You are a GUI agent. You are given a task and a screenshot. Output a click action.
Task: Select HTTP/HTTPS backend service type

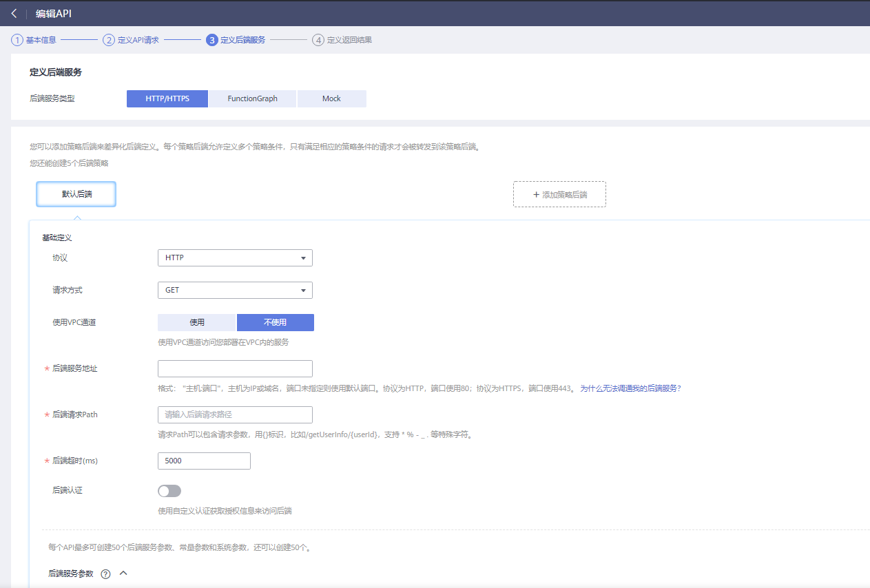coord(167,98)
